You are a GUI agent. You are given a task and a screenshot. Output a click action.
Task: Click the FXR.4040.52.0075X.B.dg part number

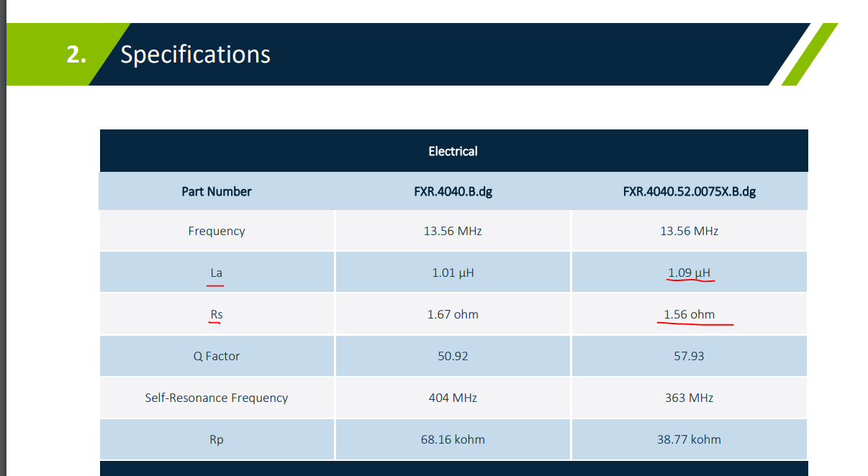coord(688,191)
